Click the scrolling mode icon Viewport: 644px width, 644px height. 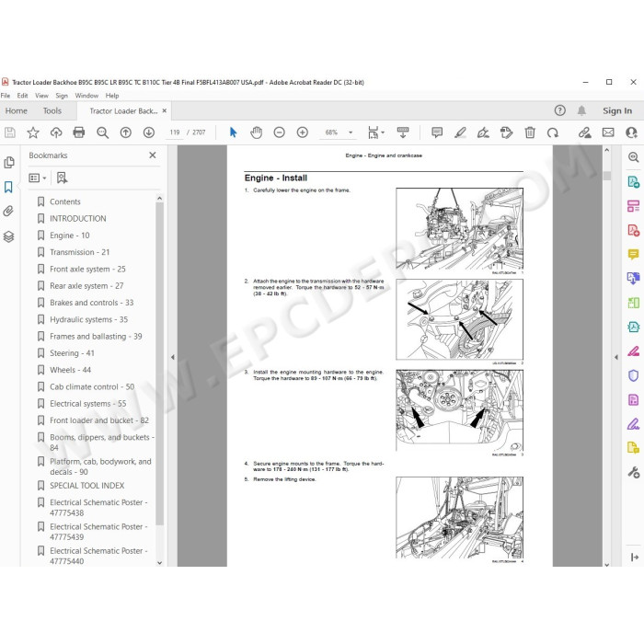click(403, 132)
